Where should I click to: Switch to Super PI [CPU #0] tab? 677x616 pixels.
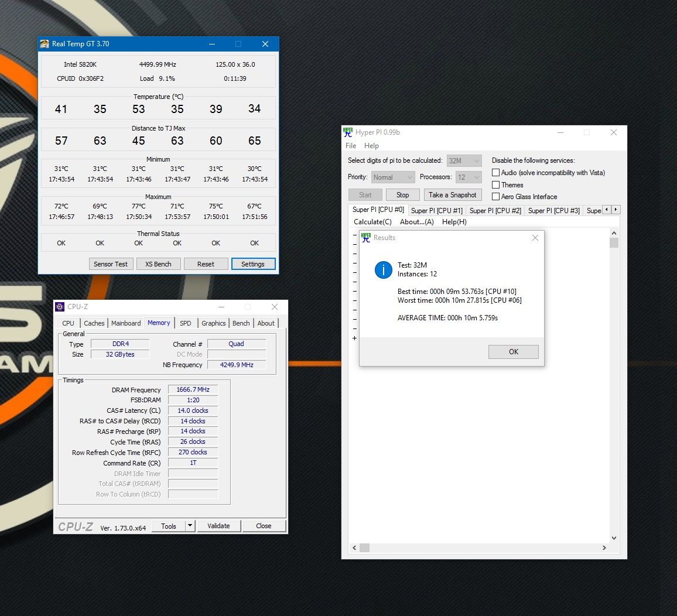(378, 210)
